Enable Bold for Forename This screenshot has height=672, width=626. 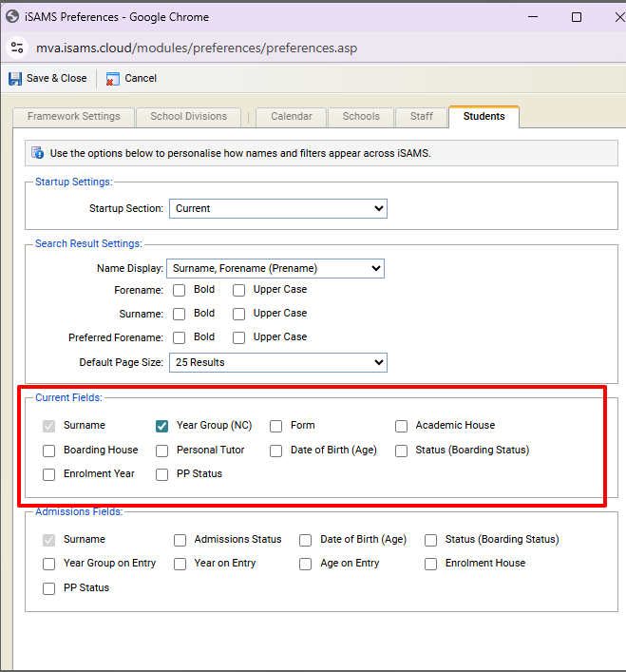180,290
